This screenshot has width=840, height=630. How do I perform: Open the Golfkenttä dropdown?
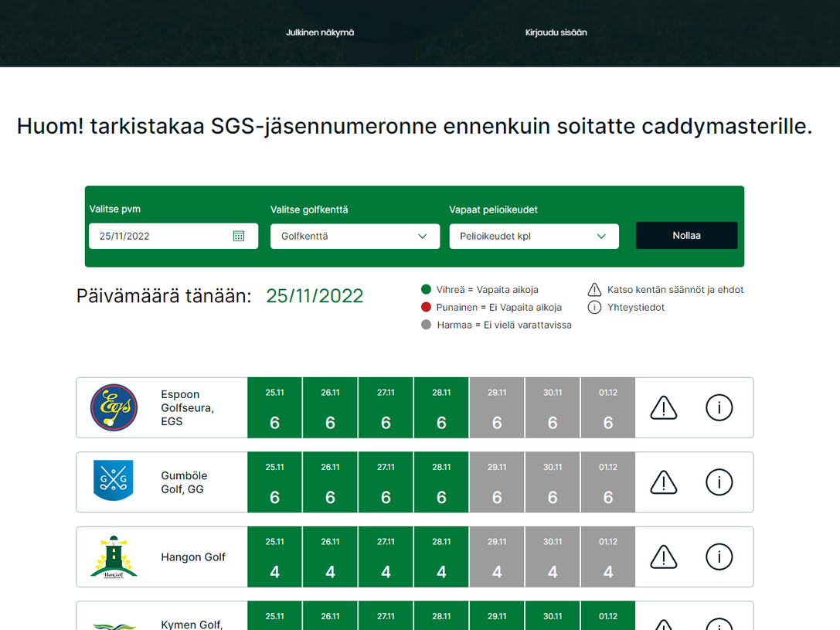tap(355, 236)
